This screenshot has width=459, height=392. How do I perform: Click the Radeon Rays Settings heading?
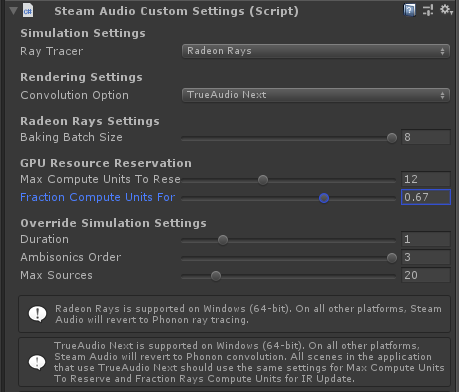[x=90, y=121]
